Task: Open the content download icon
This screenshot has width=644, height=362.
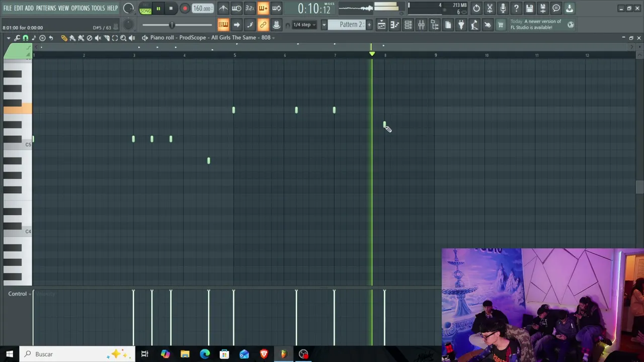Action: (569, 8)
